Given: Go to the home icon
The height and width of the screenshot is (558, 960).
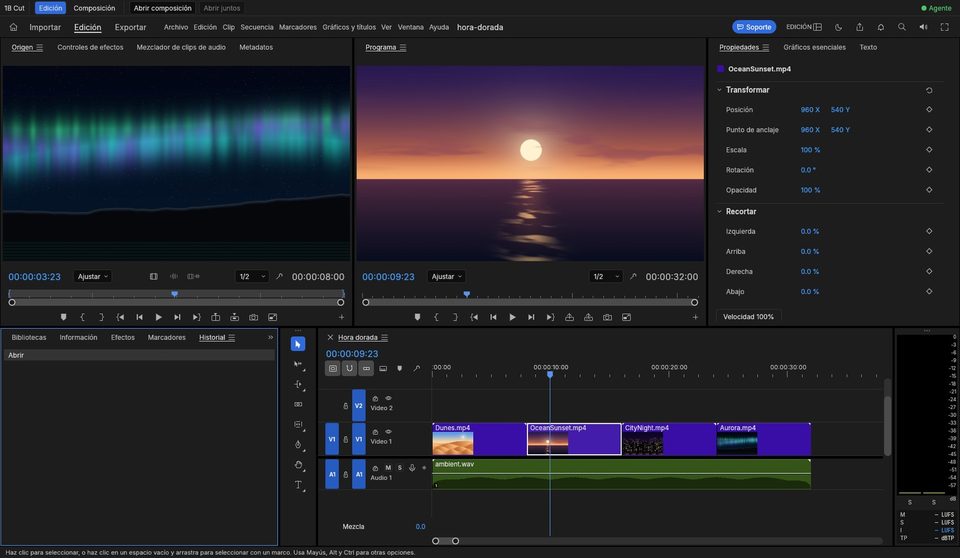Looking at the screenshot, I should [x=13, y=27].
